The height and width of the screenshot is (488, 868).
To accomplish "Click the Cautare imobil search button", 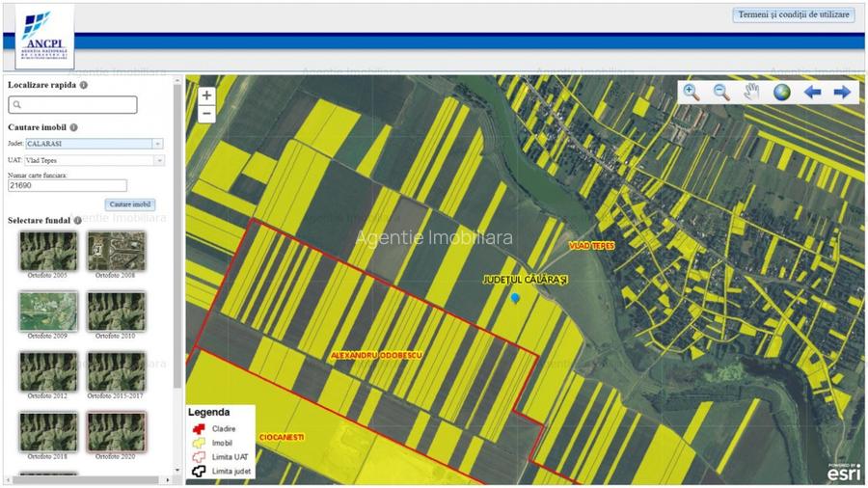I will click(129, 204).
